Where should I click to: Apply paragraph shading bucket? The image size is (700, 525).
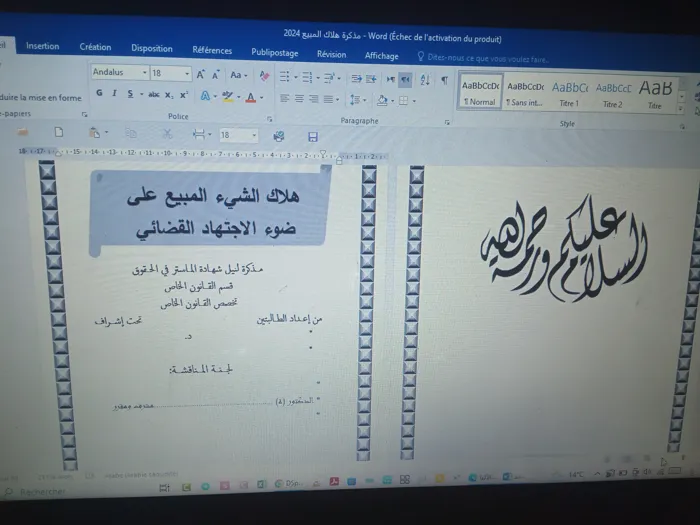point(382,100)
